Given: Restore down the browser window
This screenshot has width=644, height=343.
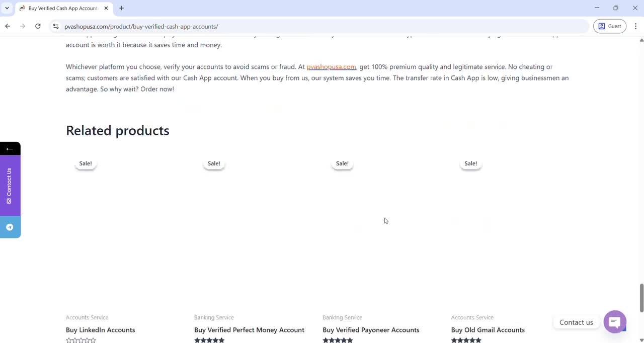Looking at the screenshot, I should pyautogui.click(x=616, y=8).
